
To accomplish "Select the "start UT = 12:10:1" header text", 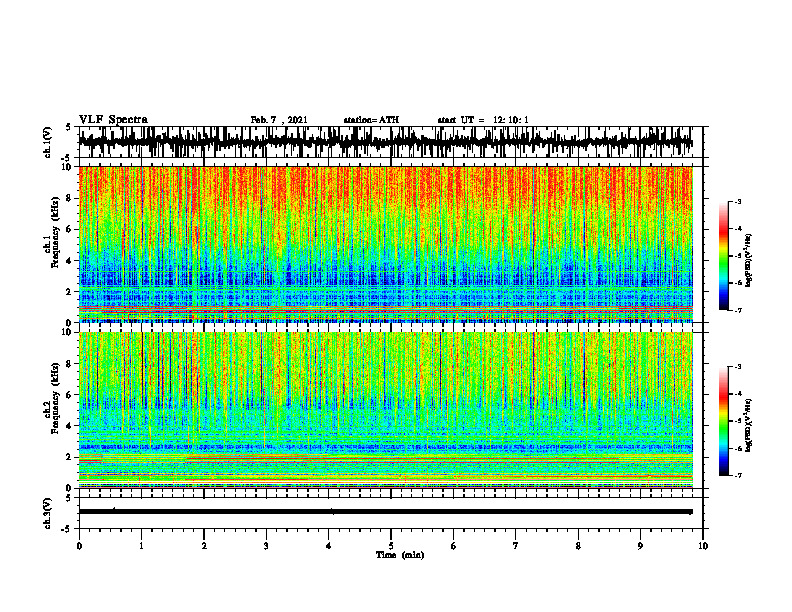I will click(483, 120).
